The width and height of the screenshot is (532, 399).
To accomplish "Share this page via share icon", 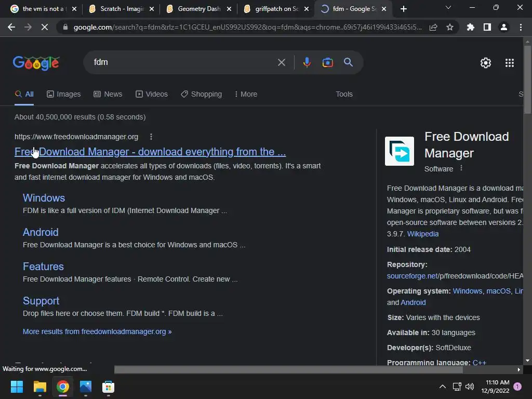I will pos(433,27).
